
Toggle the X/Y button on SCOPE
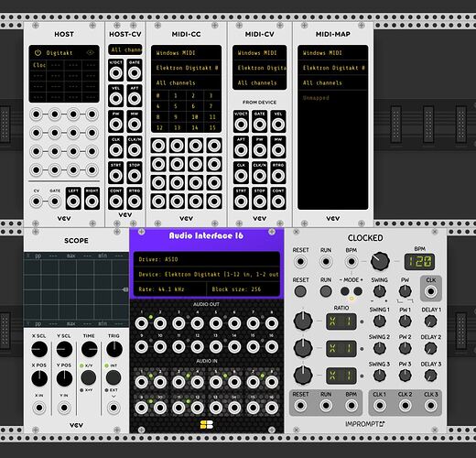click(x=89, y=377)
